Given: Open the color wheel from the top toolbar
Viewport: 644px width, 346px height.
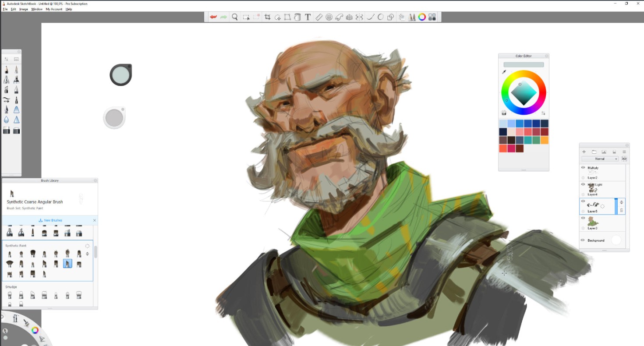Looking at the screenshot, I should (x=422, y=17).
